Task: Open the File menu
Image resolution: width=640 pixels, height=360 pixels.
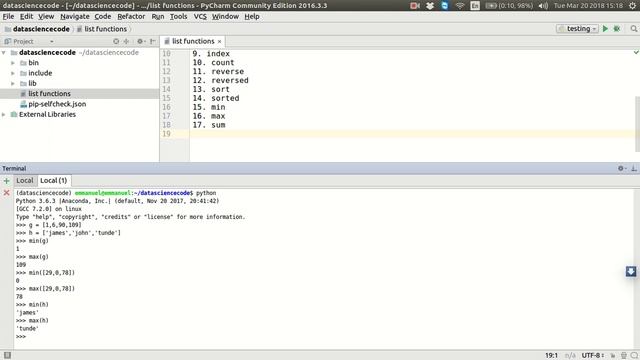Action: [x=8, y=16]
